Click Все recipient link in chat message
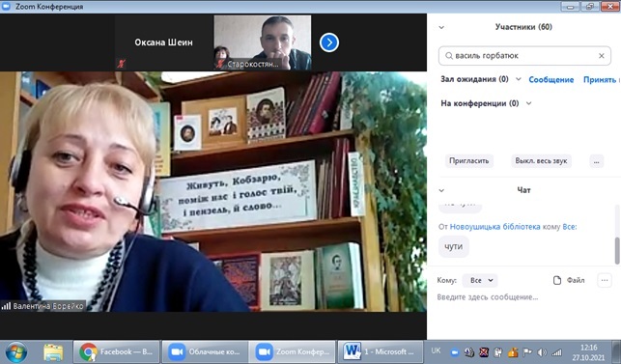The image size is (621, 364). 570,227
